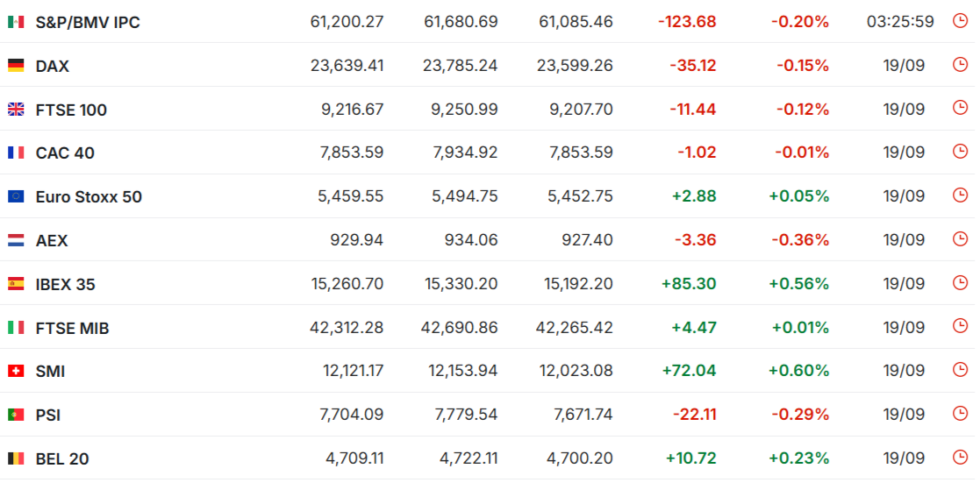This screenshot has height=483, width=980.
Task: Click the German flag beside DAX
Action: point(16,66)
